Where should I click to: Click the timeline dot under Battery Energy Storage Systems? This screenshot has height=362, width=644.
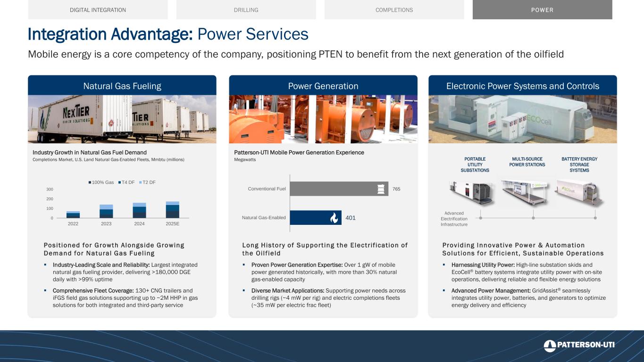pos(595,218)
